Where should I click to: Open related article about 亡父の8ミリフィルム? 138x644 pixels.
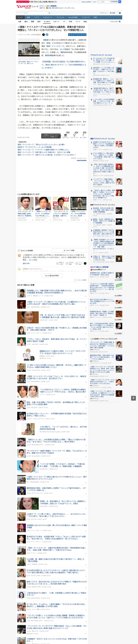coord(47,155)
